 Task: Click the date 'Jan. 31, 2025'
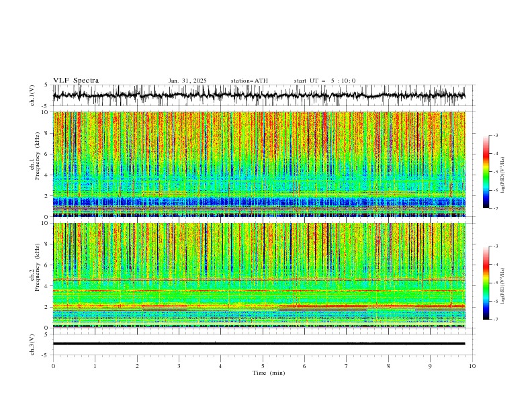click(x=187, y=81)
